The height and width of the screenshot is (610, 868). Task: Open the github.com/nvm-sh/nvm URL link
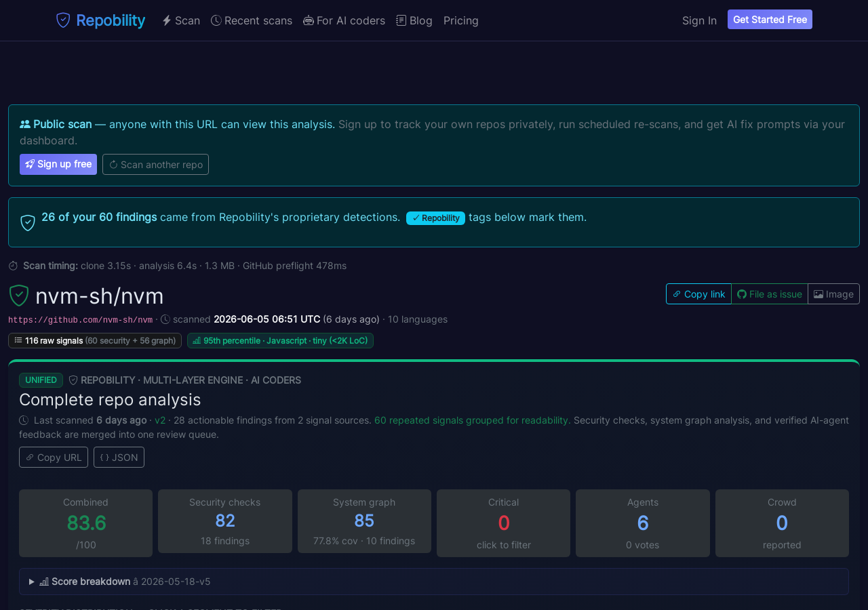click(80, 320)
